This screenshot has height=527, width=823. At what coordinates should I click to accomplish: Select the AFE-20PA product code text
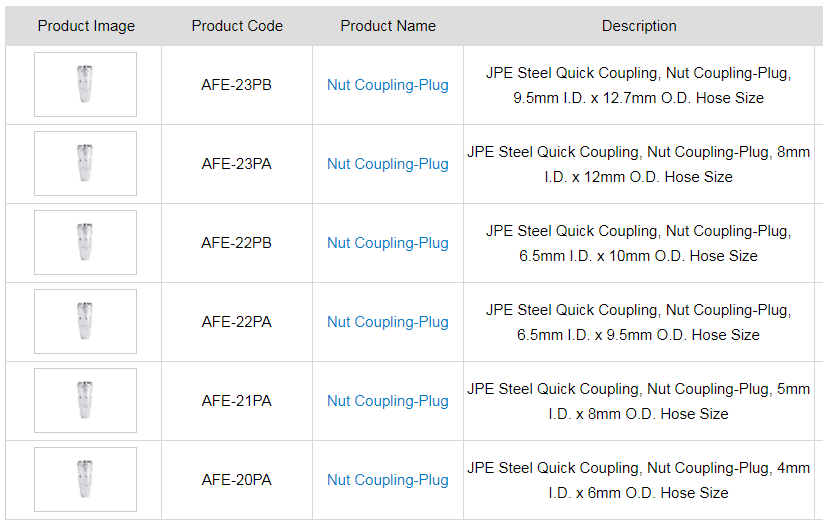click(x=236, y=480)
